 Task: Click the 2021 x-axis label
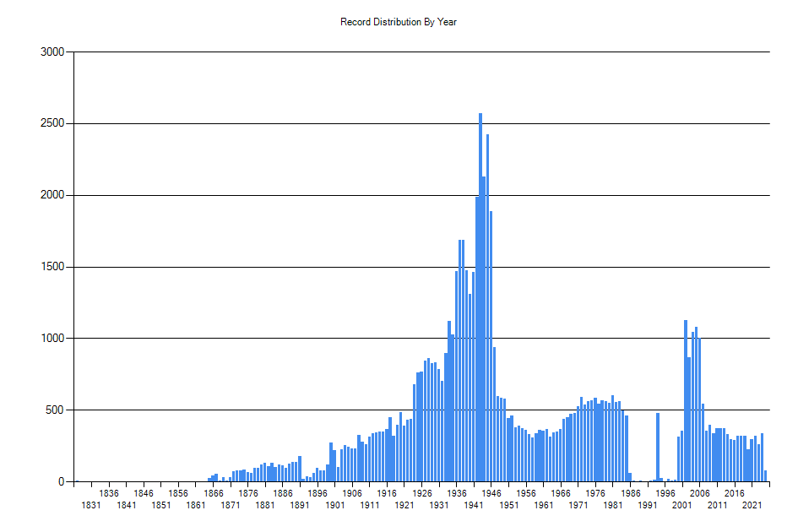tap(752, 505)
